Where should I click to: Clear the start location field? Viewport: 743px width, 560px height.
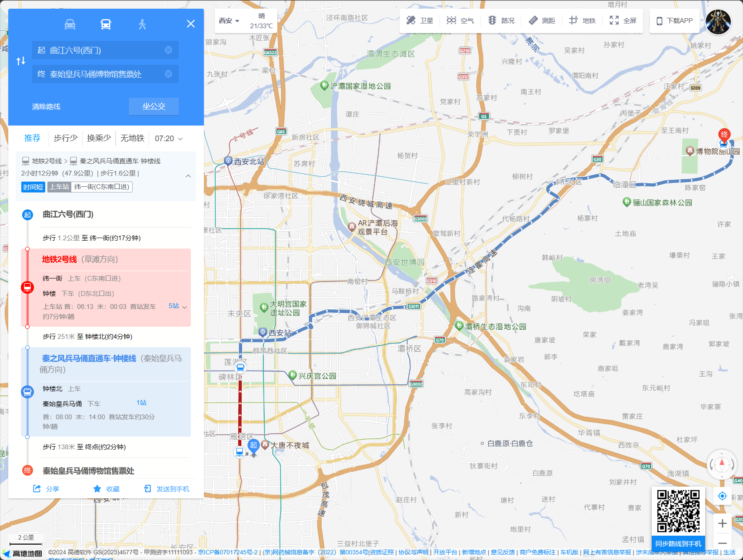[x=168, y=50]
